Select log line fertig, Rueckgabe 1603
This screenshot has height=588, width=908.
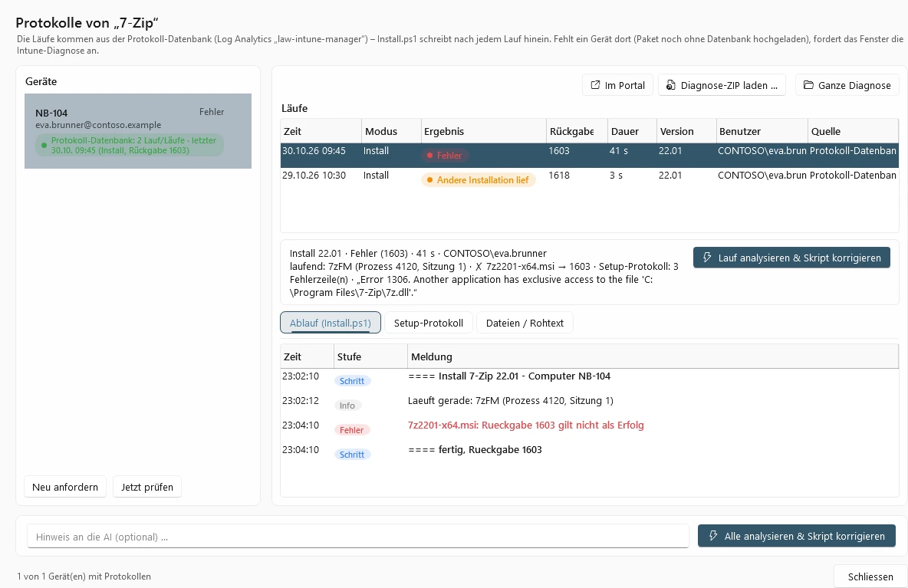(590, 453)
